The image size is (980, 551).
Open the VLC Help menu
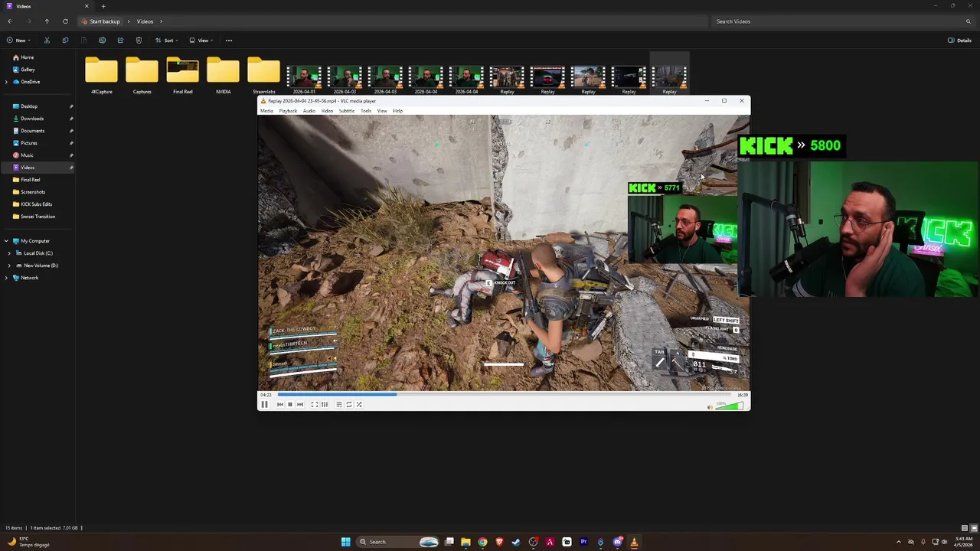tap(397, 111)
